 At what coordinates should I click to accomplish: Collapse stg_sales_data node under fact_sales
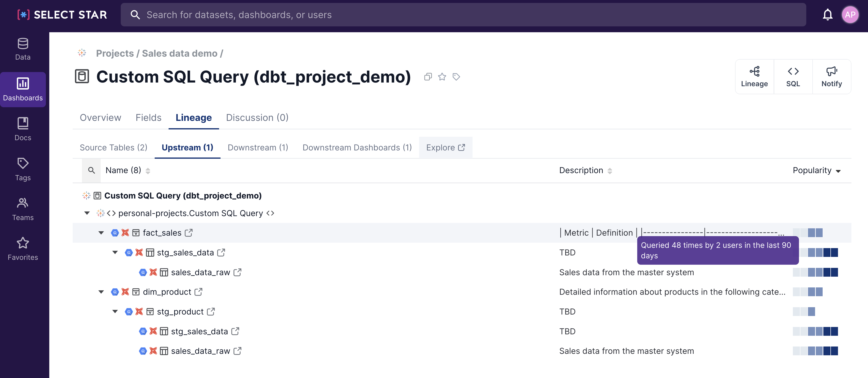[115, 252]
